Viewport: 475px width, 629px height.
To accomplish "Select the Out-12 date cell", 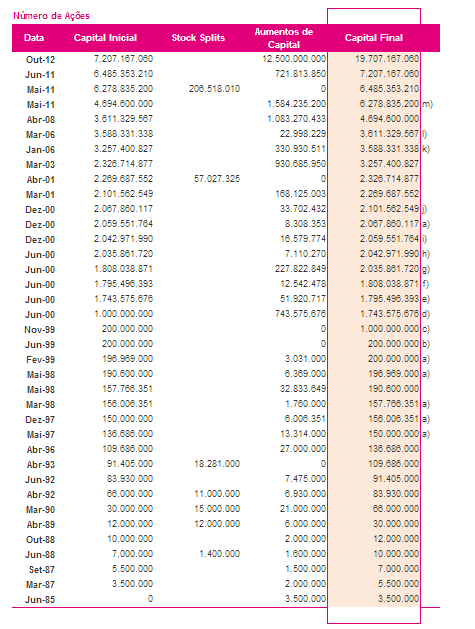I will 40,59.
